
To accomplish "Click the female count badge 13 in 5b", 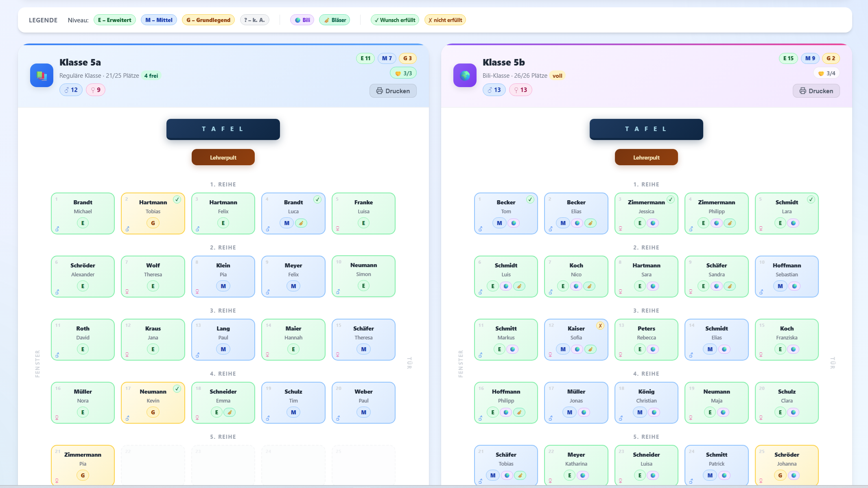I will tap(520, 90).
